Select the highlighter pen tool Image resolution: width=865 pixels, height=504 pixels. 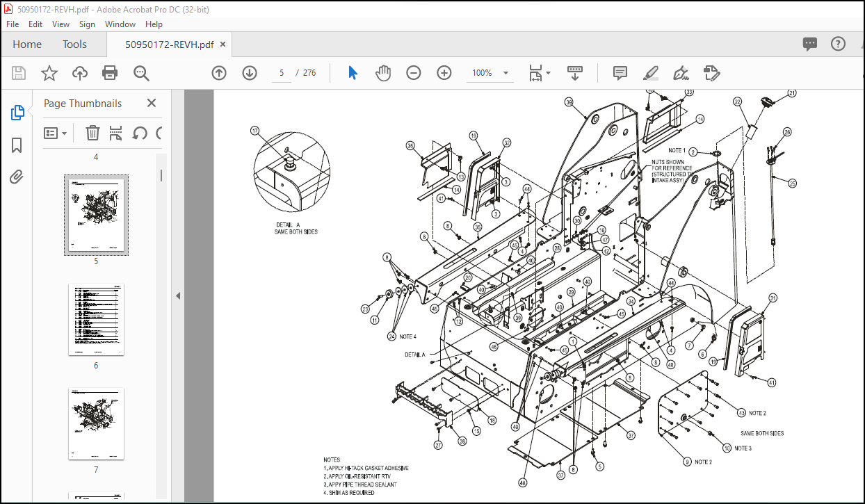[651, 73]
